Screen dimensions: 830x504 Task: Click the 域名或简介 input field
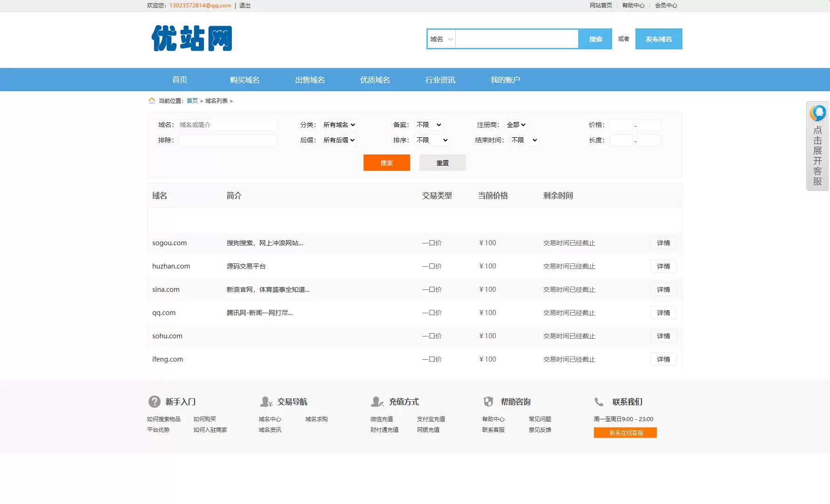point(227,125)
